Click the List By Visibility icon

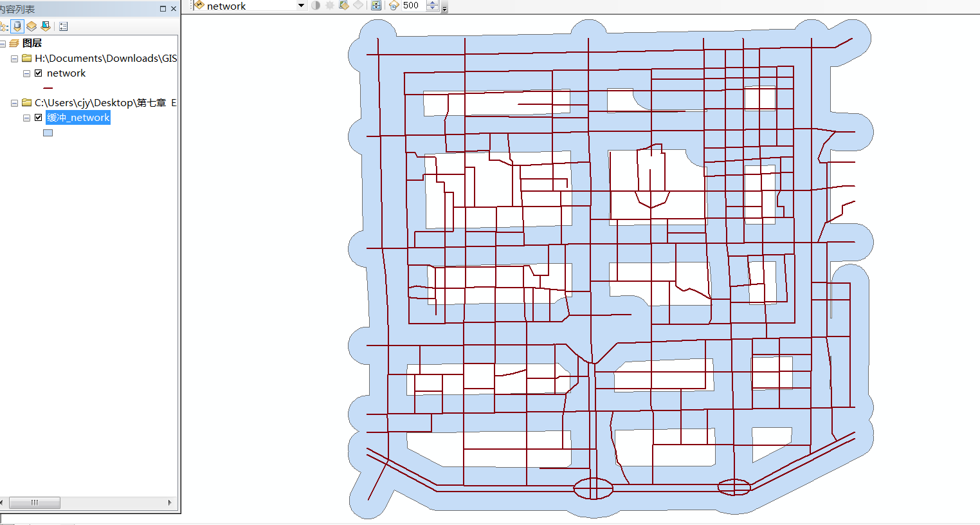(32, 26)
